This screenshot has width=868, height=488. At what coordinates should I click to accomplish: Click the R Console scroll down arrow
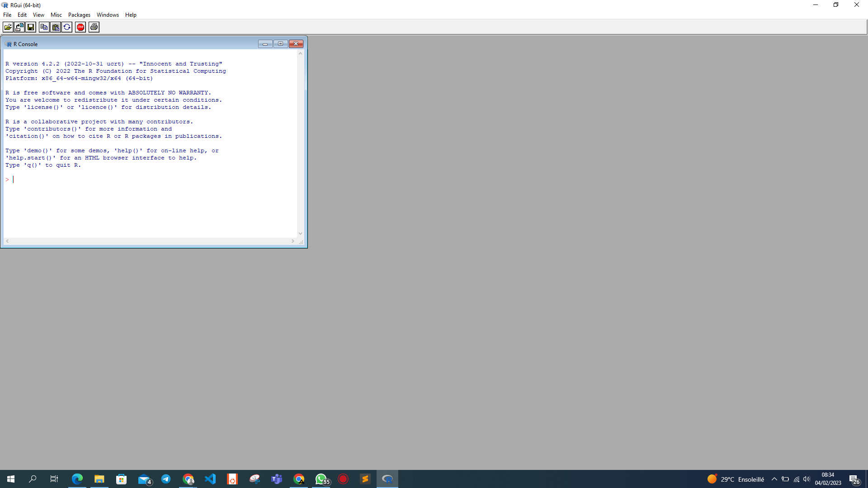pyautogui.click(x=300, y=234)
